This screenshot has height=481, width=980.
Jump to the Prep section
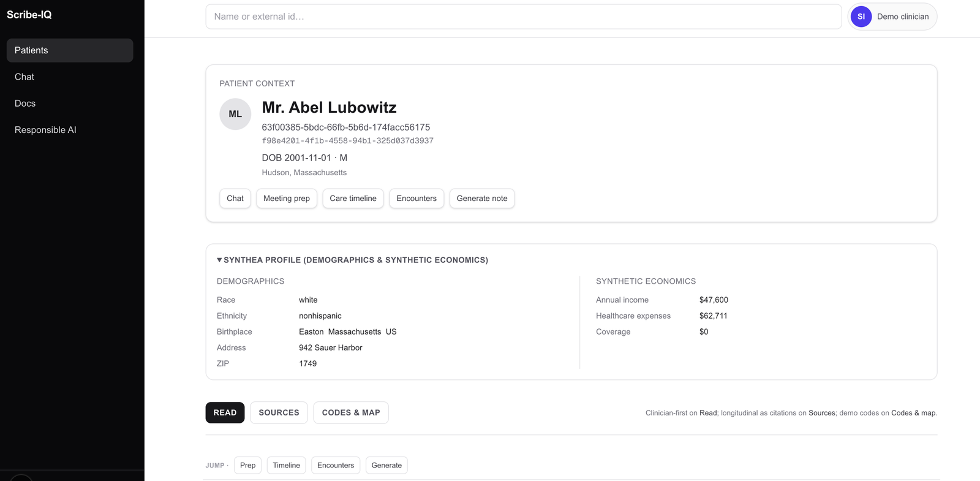click(248, 465)
